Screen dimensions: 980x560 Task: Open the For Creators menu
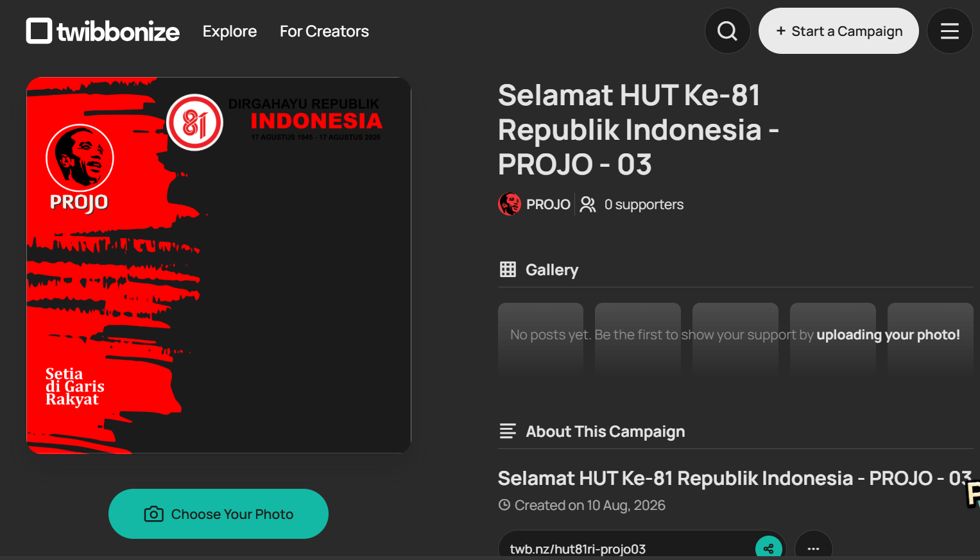click(324, 31)
